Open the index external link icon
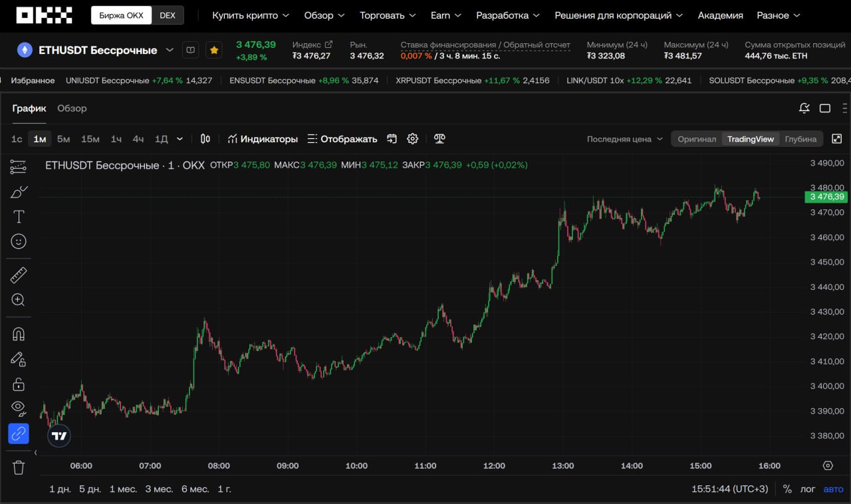The image size is (851, 504). tap(328, 45)
